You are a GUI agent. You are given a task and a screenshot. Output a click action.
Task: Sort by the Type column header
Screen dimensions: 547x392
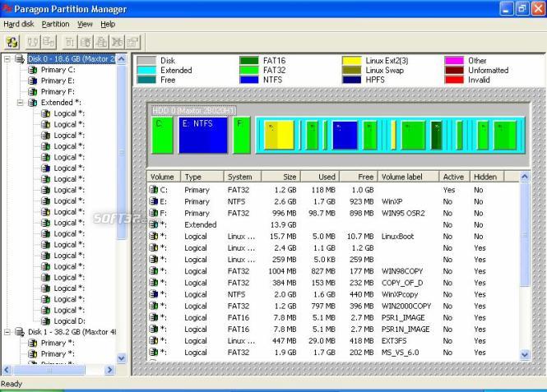click(x=202, y=177)
